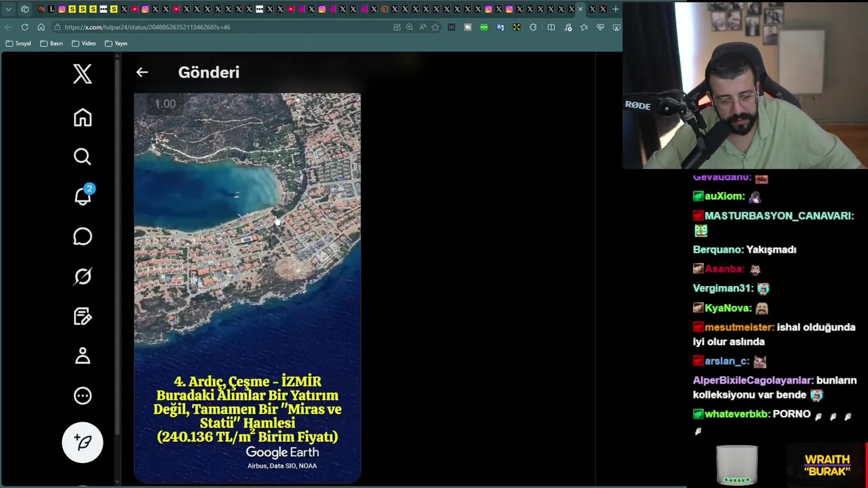The width and height of the screenshot is (868, 488).
Task: Click the browser back arrow
Action: pos(8,27)
